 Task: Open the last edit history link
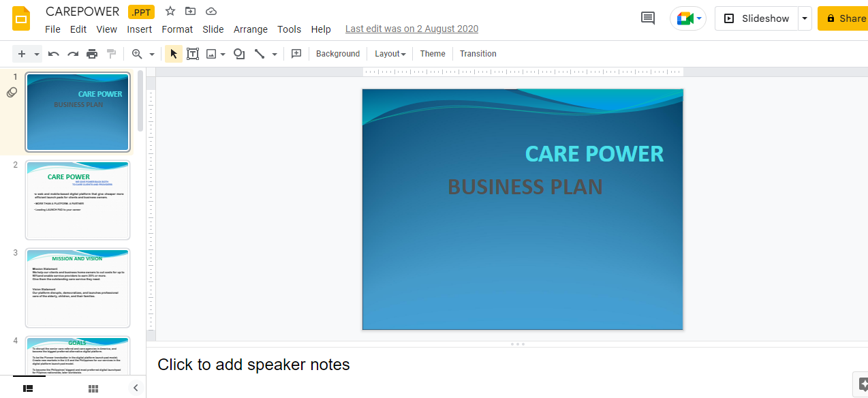(412, 29)
